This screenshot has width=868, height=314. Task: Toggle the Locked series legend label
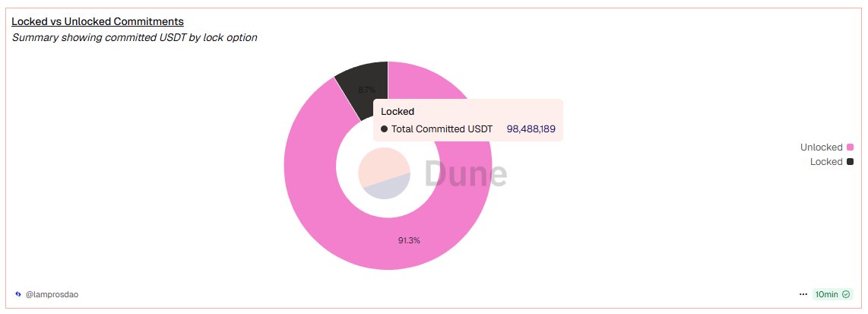(826, 161)
